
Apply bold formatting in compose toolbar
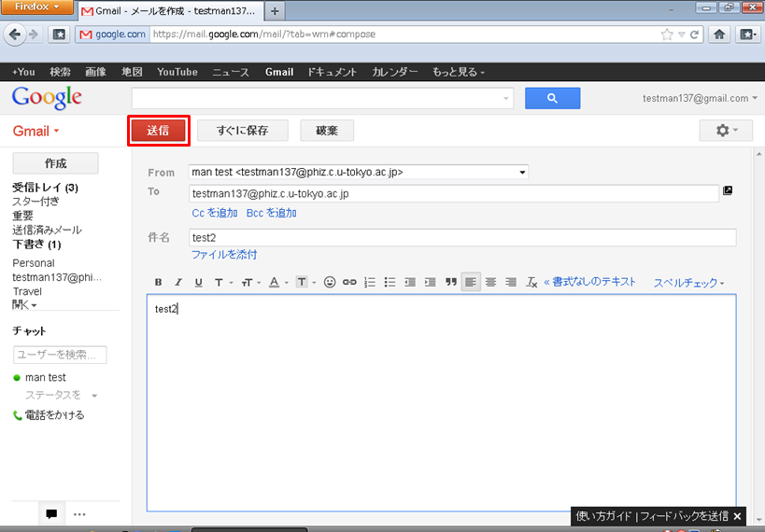pos(158,282)
